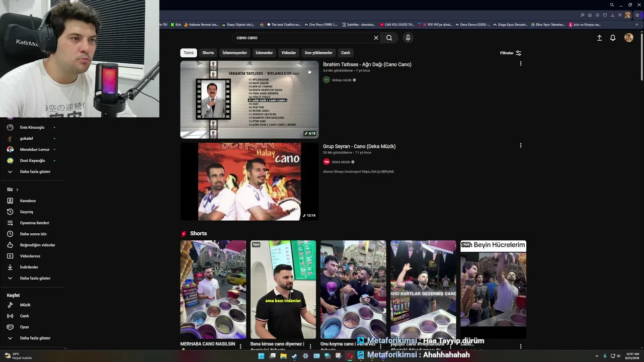
Task: Start voice search with the microphone icon
Action: [x=408, y=38]
